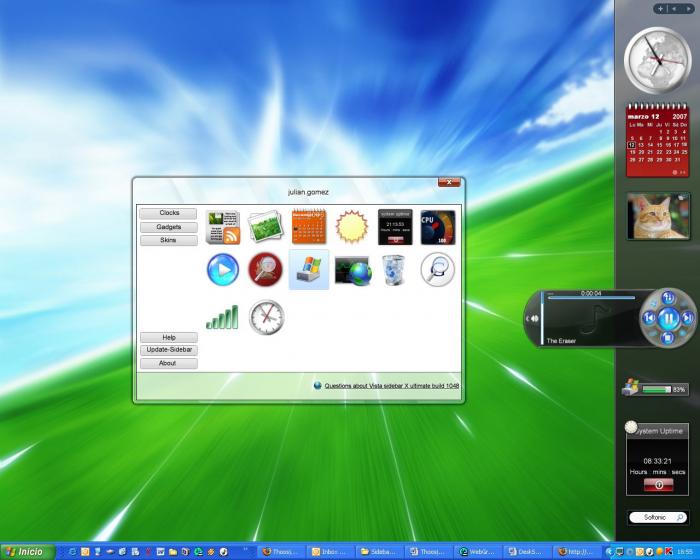Screen dimensions: 700x560
Task: Select the green signal bars gadget icon
Action: (222, 317)
